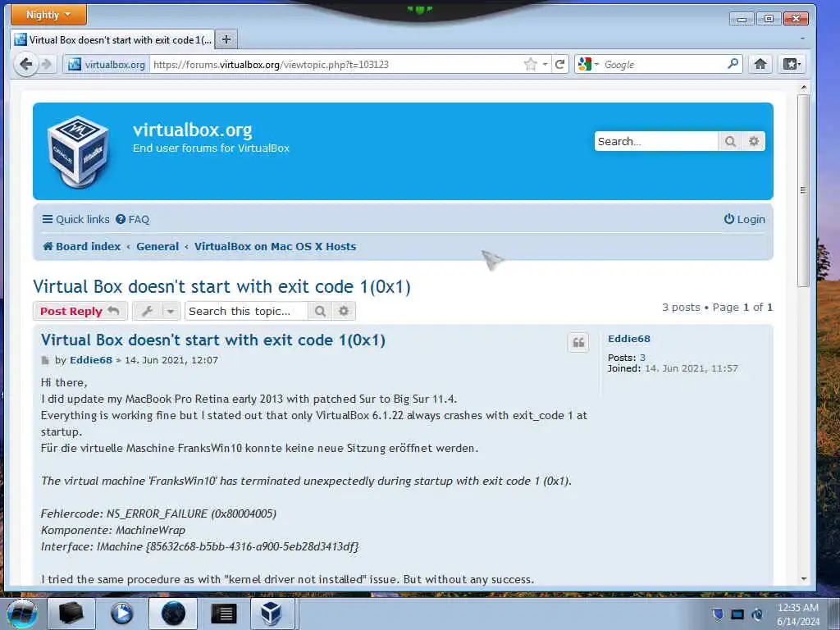Screen dimensions: 840x630
Task: Open the General breadcrumb
Action: (157, 246)
